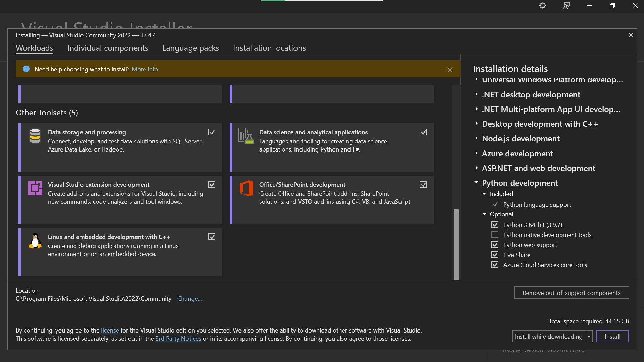Open the Language packs tab
Screen dimensions: 644x362
click(x=191, y=48)
